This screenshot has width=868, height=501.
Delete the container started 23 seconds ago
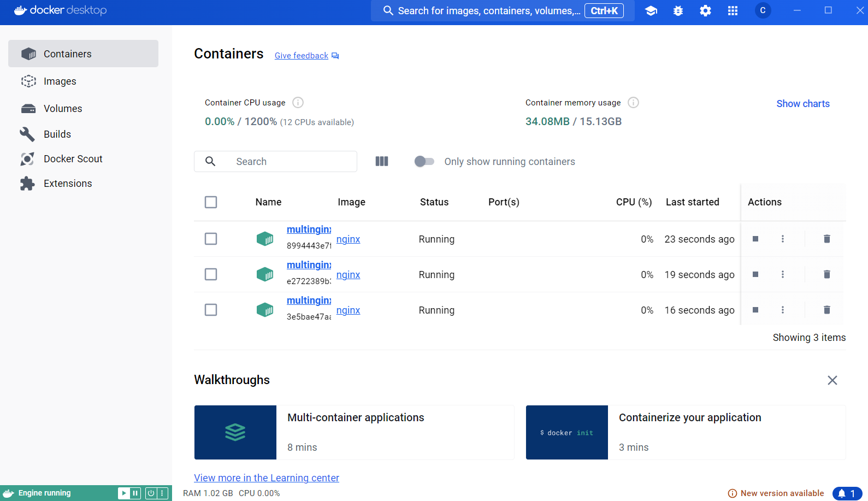[827, 239]
